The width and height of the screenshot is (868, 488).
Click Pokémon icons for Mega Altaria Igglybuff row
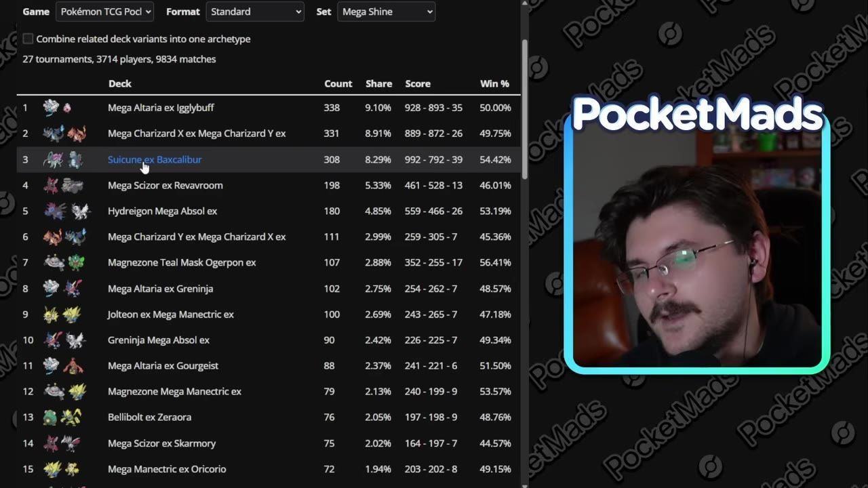click(58, 108)
